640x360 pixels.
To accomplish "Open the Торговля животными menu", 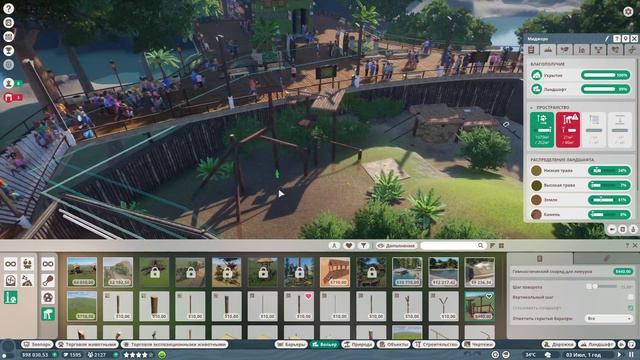I will pyautogui.click(x=87, y=344).
